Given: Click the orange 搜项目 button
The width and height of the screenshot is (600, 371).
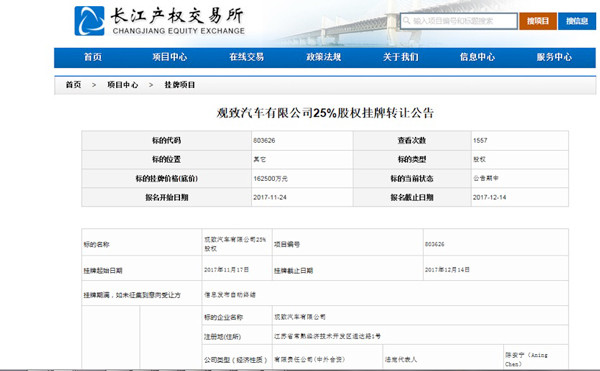Looking at the screenshot, I should pyautogui.click(x=538, y=21).
